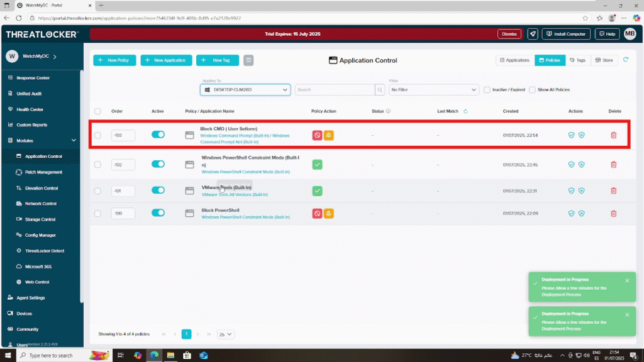Toggle active switch for VMware Tools policy
This screenshot has width=644, height=362.
point(158,190)
